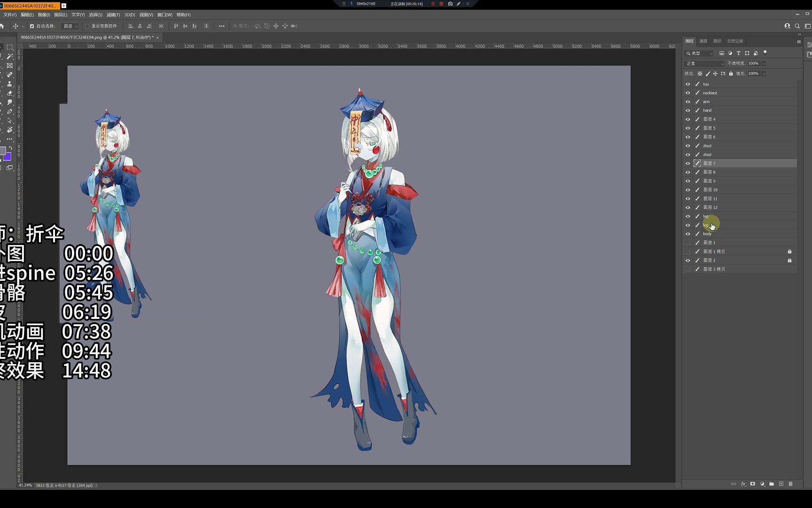Click the Move tool icon in options bar
The height and width of the screenshot is (508, 812).
[15, 26]
